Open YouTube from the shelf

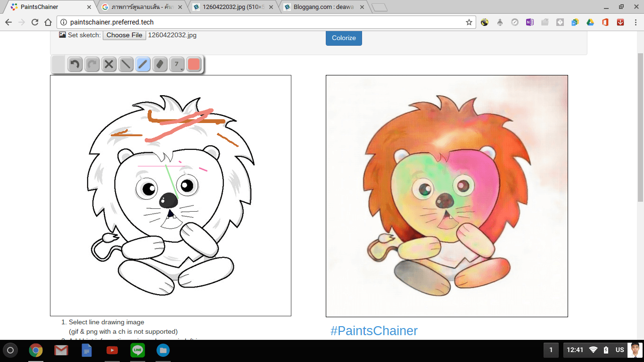click(x=112, y=350)
